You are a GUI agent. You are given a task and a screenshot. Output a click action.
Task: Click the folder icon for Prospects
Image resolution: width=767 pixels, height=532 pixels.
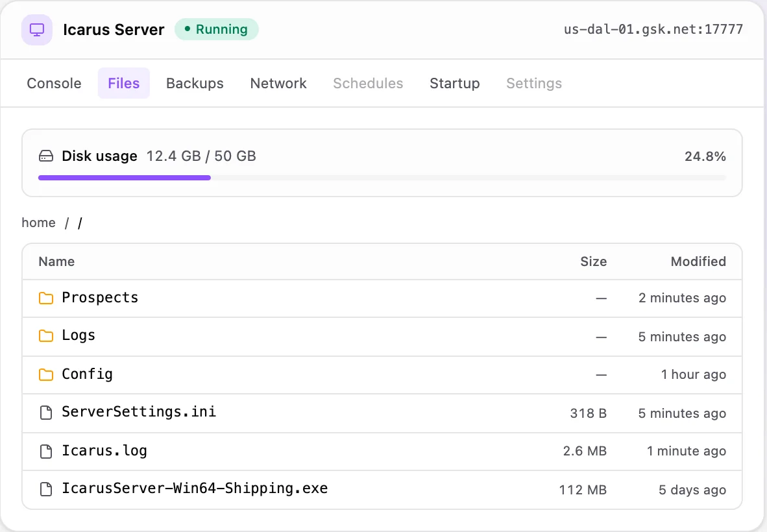click(46, 298)
